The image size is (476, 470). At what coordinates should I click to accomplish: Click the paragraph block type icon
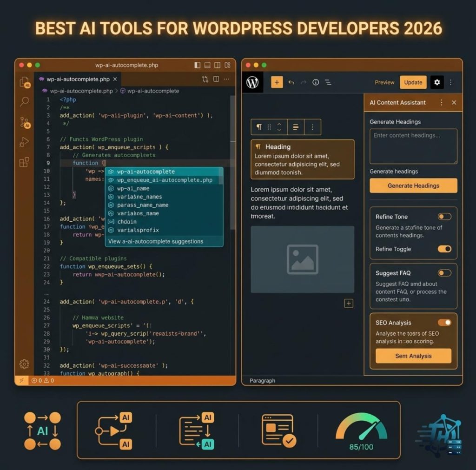click(x=259, y=127)
